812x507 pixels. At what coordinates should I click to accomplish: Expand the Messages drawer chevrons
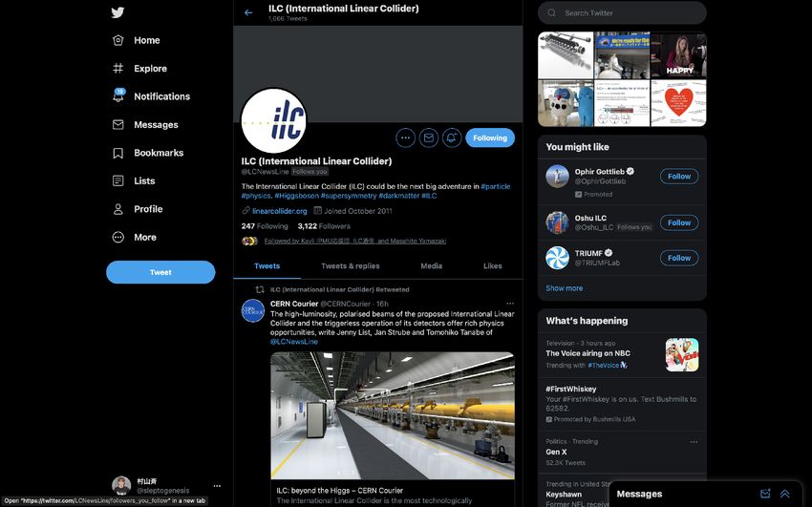tap(785, 494)
